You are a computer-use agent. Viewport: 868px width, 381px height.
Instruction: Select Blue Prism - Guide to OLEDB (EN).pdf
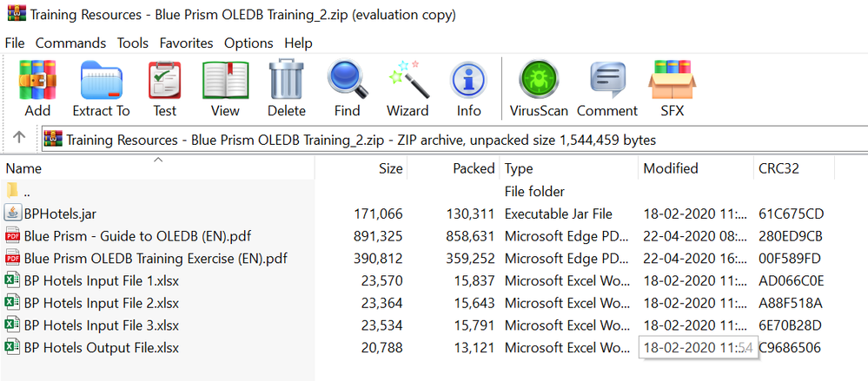[x=138, y=236]
